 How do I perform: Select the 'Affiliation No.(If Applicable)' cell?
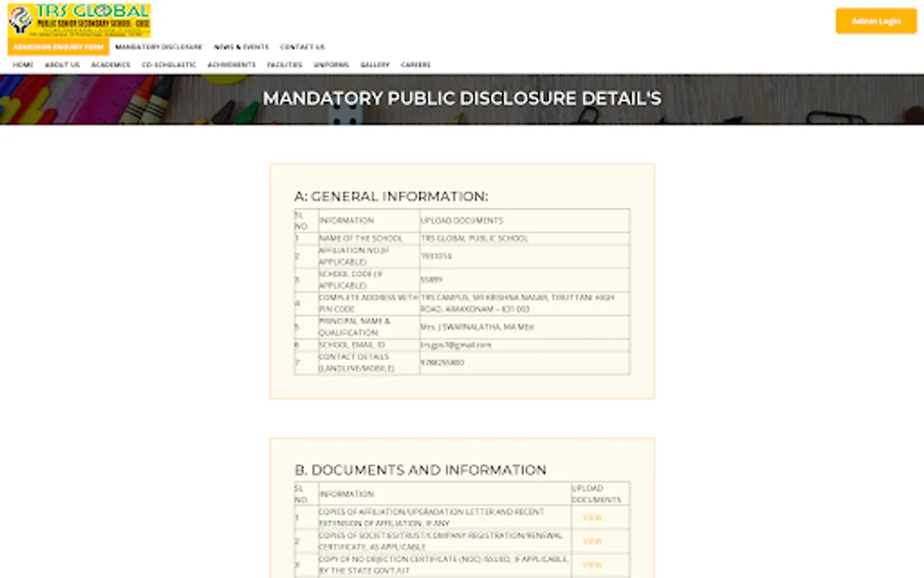coord(369,256)
